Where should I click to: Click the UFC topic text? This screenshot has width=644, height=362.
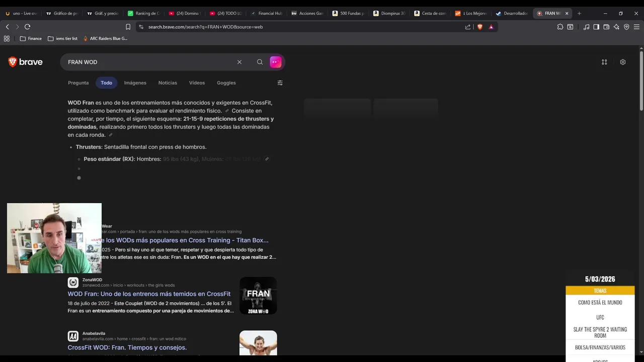600,317
